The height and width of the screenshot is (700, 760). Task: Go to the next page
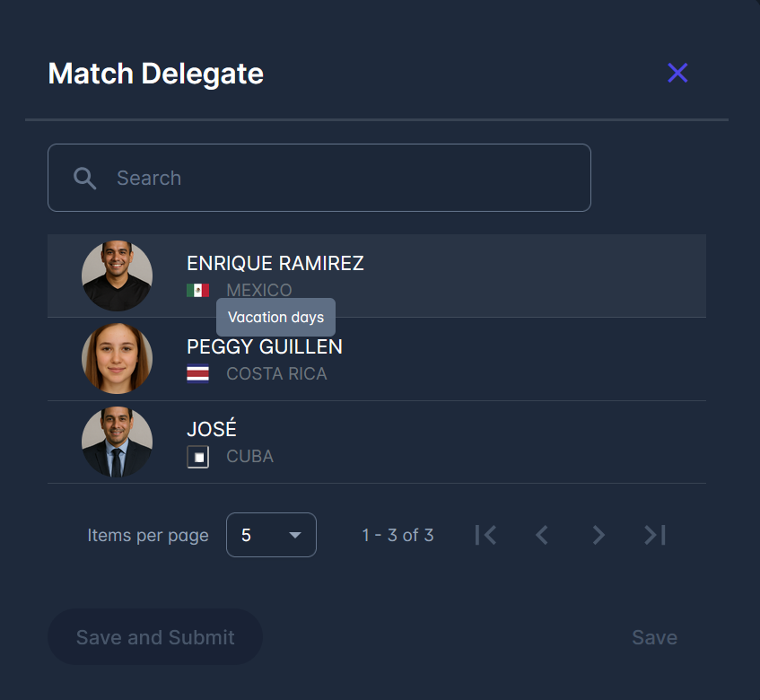pyautogui.click(x=598, y=535)
